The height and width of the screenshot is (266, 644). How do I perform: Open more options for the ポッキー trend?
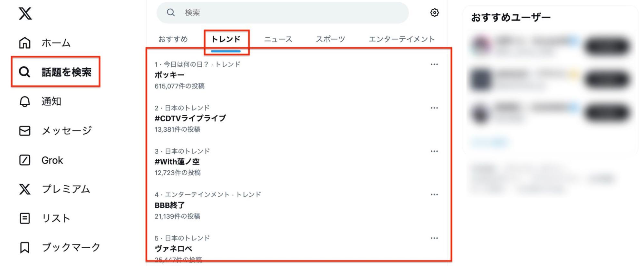[x=434, y=64]
